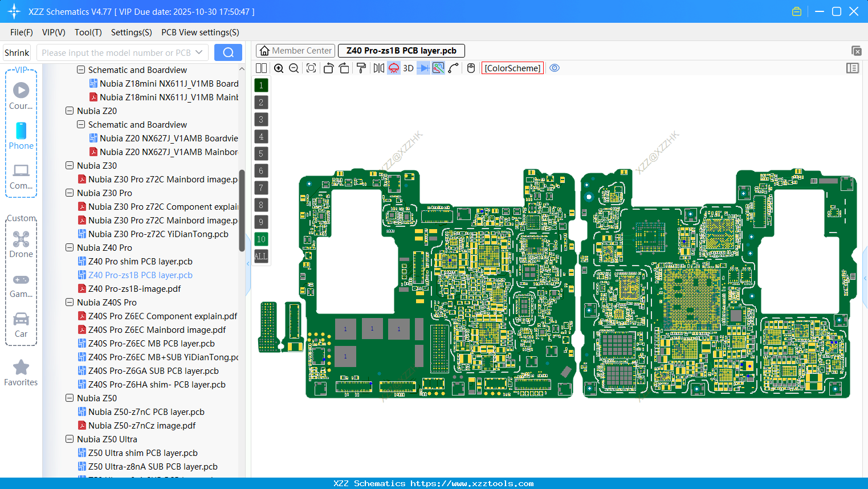868x489 pixels.
Task: Select the curve measurement tool
Action: 452,68
